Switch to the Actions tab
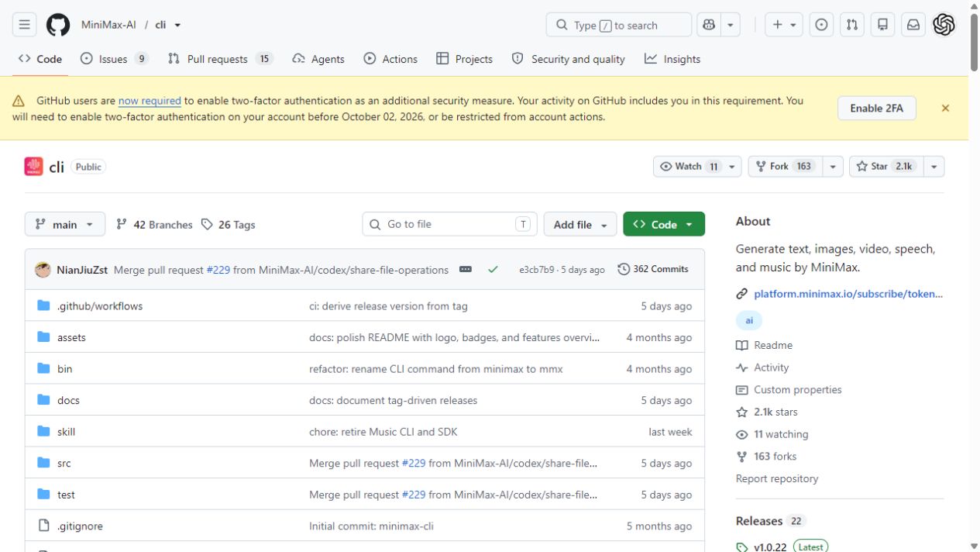Screen dimensions: 980x552 click(390, 59)
